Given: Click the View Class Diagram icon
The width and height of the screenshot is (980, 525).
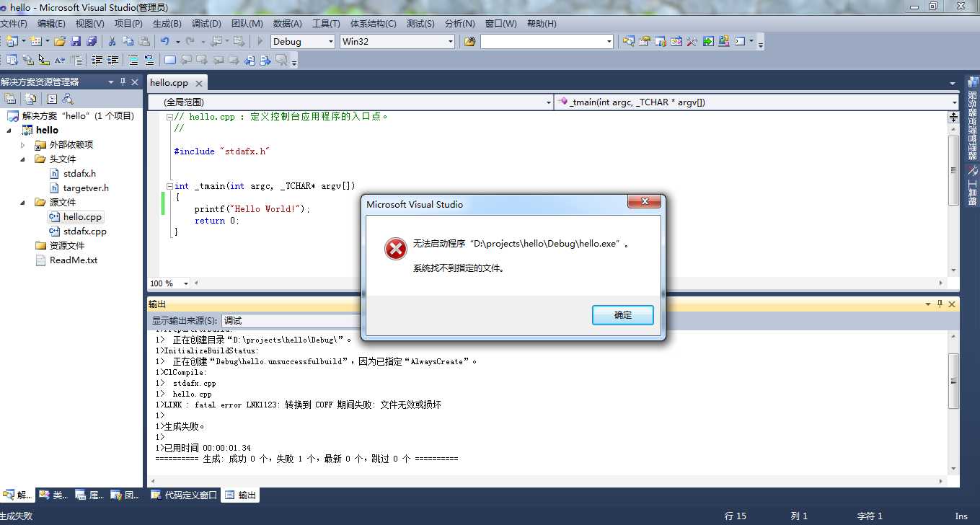Looking at the screenshot, I should pyautogui.click(x=67, y=99).
